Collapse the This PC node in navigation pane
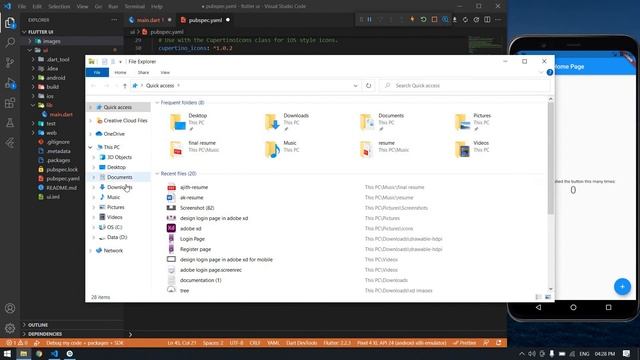The image size is (640, 360). [91, 147]
